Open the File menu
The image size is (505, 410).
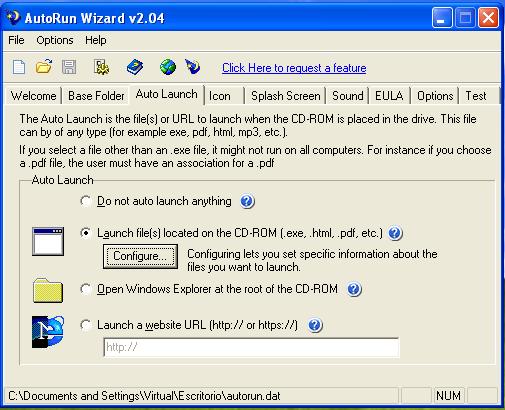click(16, 40)
